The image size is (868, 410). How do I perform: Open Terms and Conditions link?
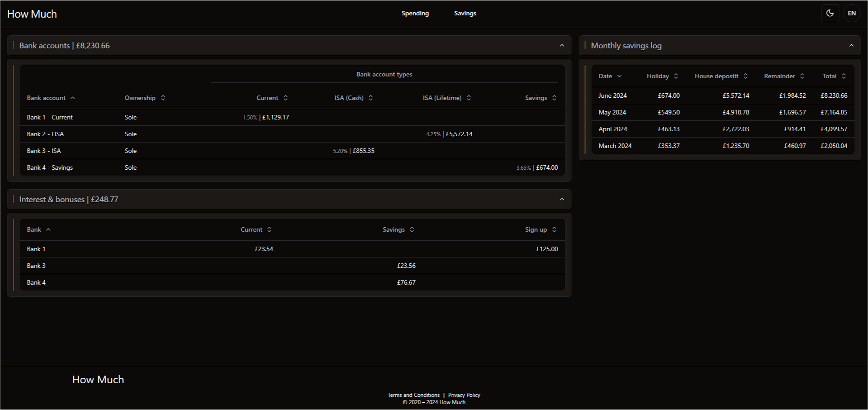click(x=413, y=395)
